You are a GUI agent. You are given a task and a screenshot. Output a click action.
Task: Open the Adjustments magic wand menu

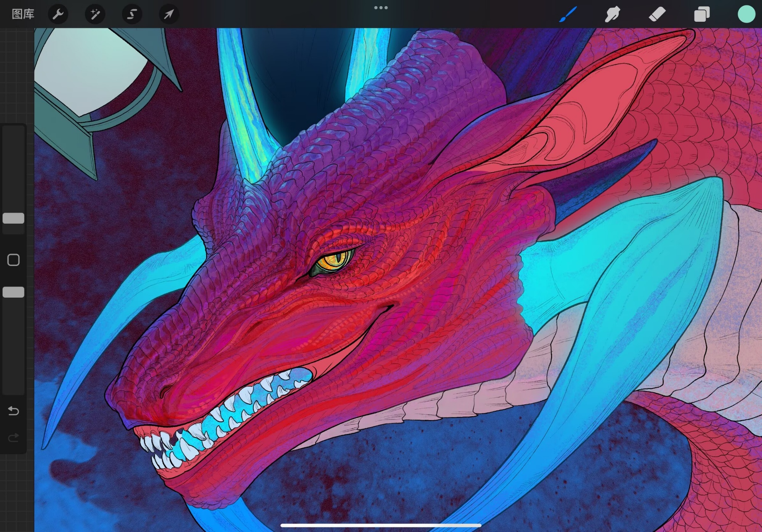point(95,14)
